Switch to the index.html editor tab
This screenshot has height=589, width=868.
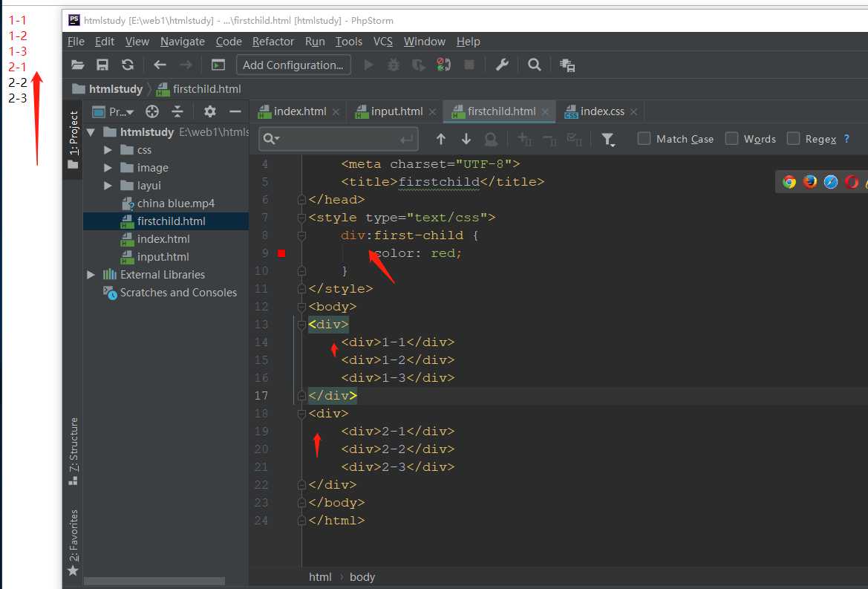tap(299, 111)
